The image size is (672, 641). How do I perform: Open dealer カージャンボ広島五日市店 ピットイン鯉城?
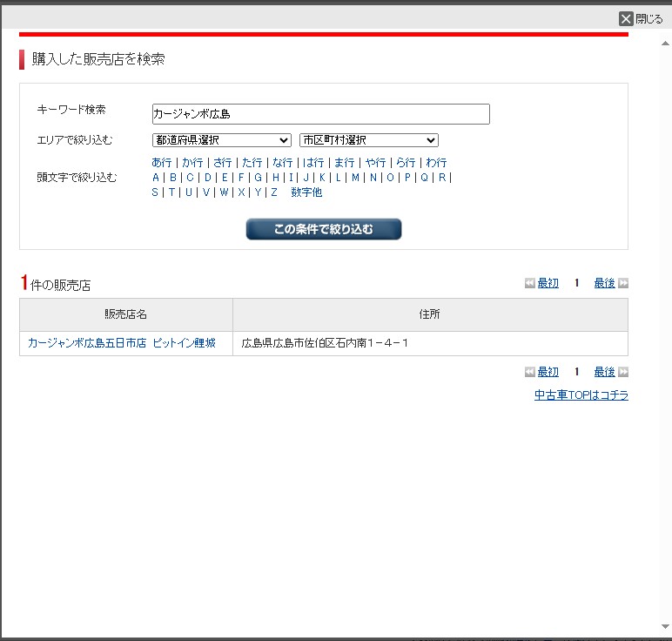pos(122,343)
